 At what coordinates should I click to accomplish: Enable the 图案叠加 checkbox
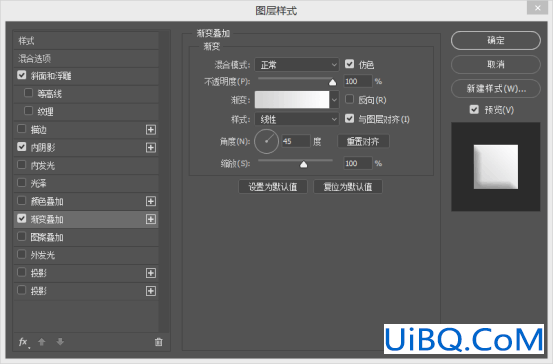click(x=22, y=236)
